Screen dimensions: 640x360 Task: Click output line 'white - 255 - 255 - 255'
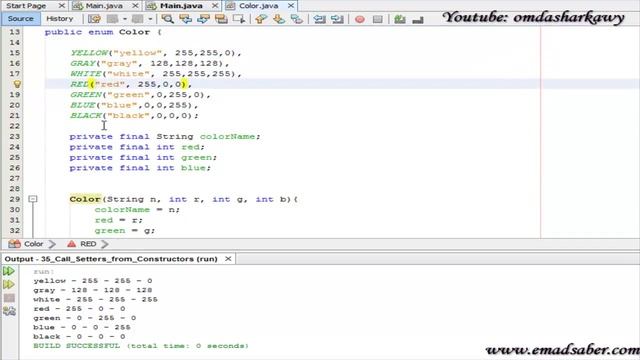point(95,300)
